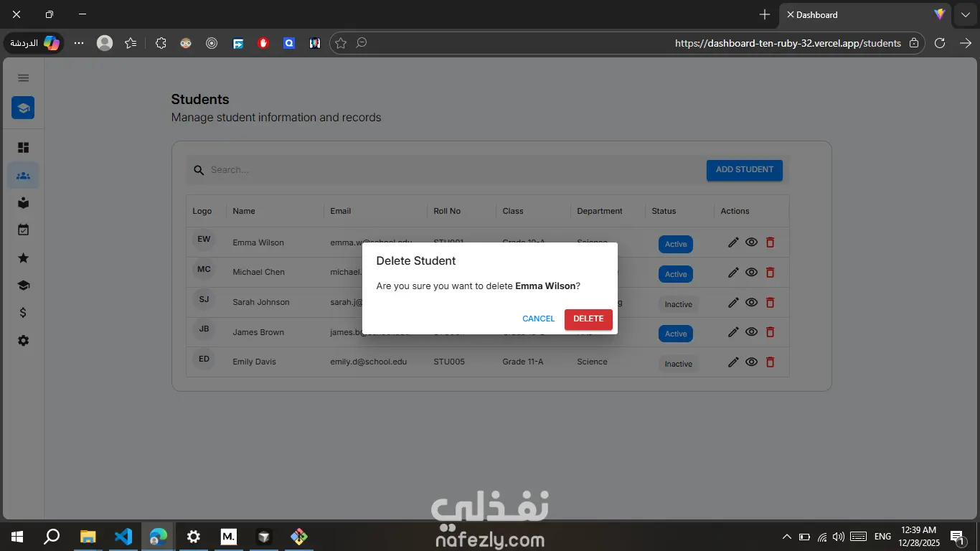Viewport: 980px width, 551px height.
Task: Click Sarah Johnson's Inactive status chip
Action: click(679, 304)
